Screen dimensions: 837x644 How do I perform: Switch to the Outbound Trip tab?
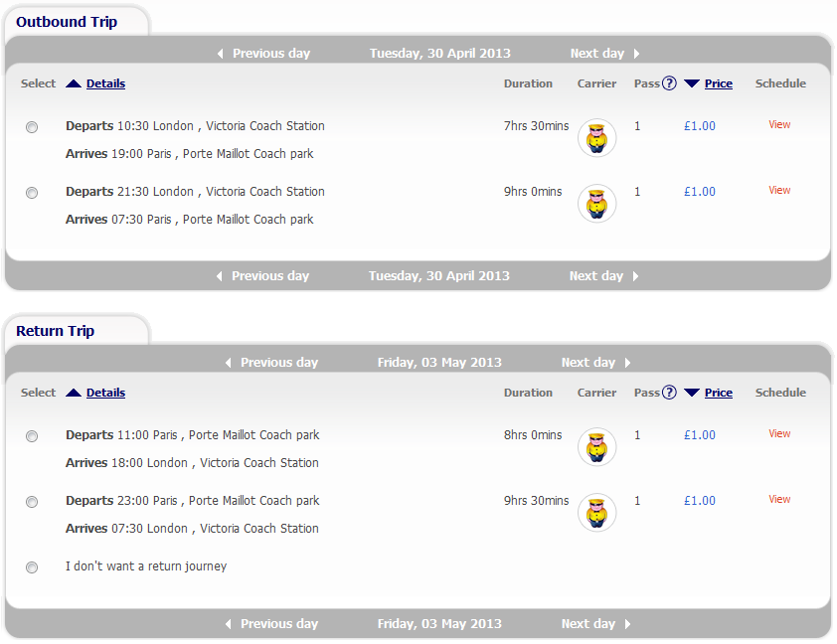[x=67, y=22]
